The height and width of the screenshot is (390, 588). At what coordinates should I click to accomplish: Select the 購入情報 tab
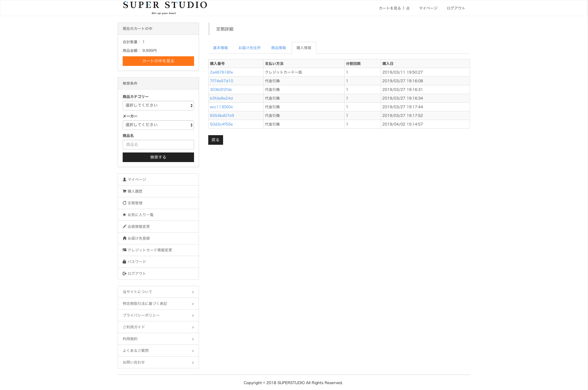point(304,48)
